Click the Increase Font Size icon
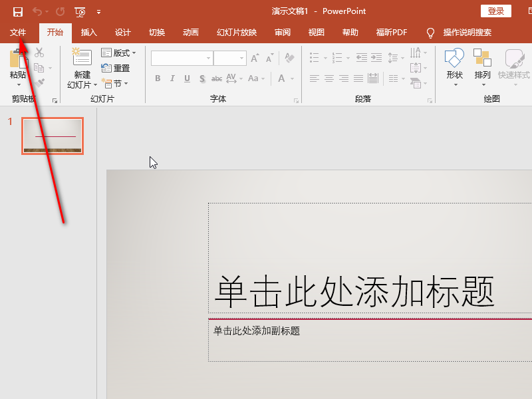The height and width of the screenshot is (399, 532). [255, 58]
